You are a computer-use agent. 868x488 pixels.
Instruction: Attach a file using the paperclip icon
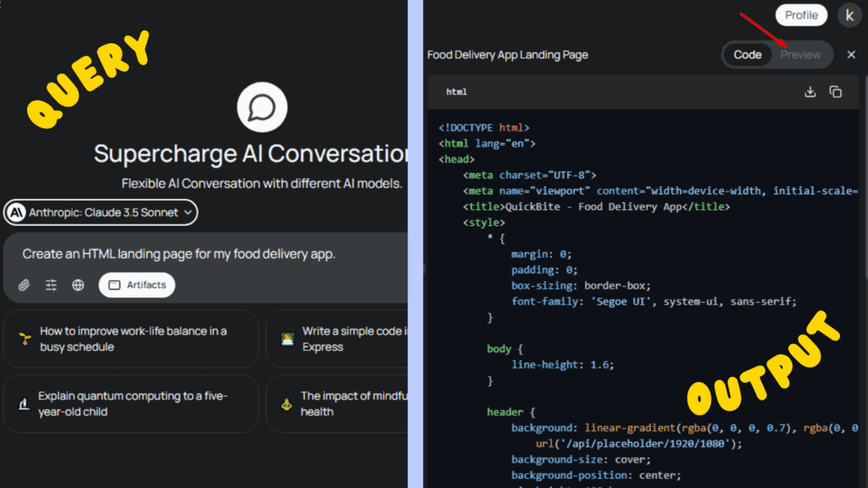tap(24, 284)
